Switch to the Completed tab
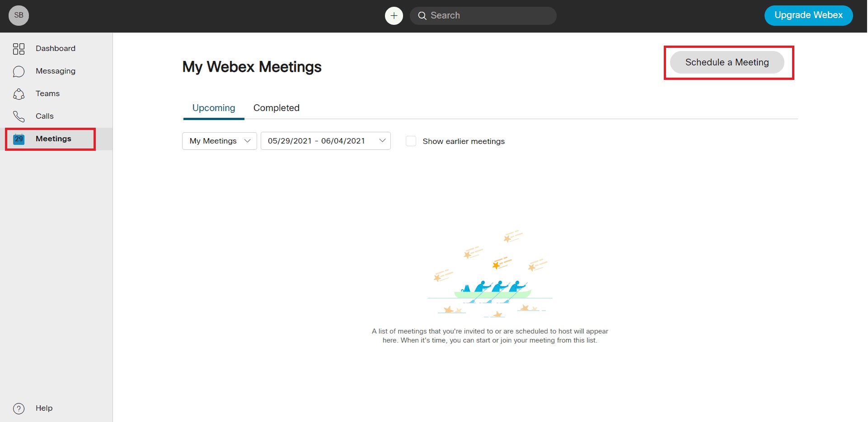The image size is (868, 422). pyautogui.click(x=277, y=108)
